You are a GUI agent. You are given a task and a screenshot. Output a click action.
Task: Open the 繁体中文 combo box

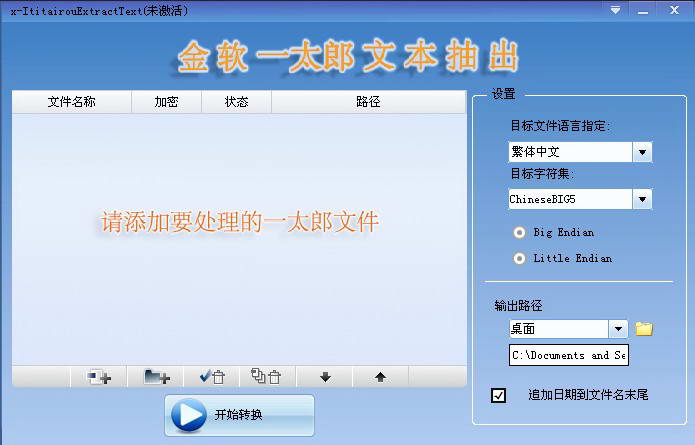580,152
